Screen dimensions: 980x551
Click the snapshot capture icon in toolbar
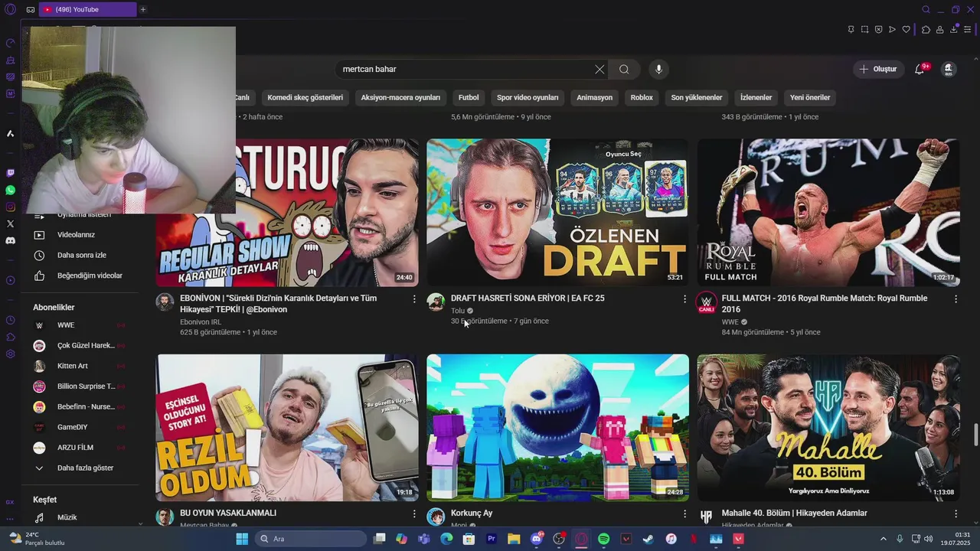[x=864, y=30]
